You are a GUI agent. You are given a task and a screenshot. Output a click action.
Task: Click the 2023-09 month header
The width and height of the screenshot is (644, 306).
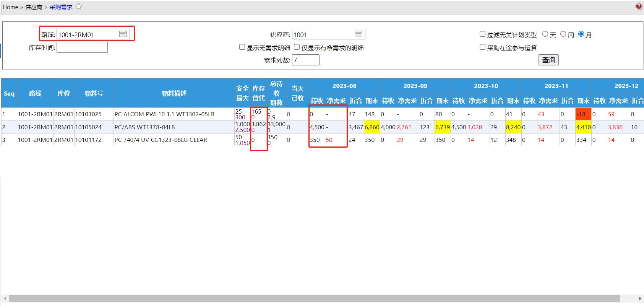point(415,86)
